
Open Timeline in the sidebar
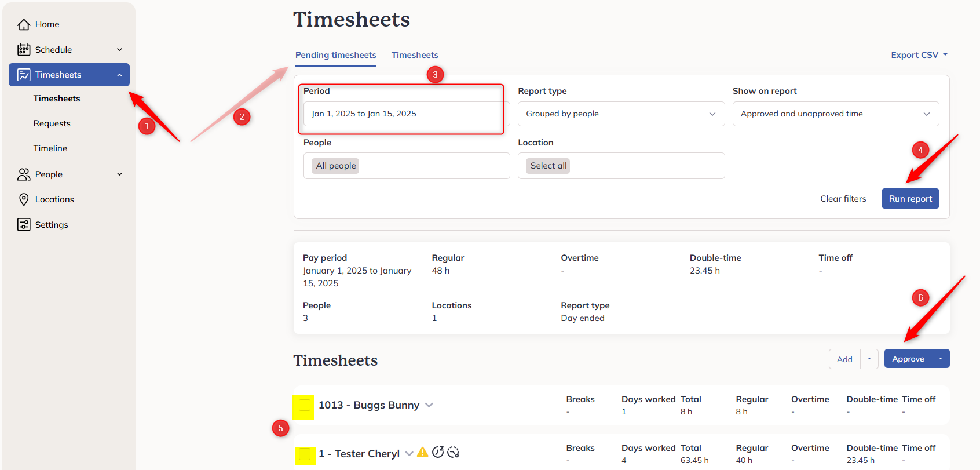[50, 148]
